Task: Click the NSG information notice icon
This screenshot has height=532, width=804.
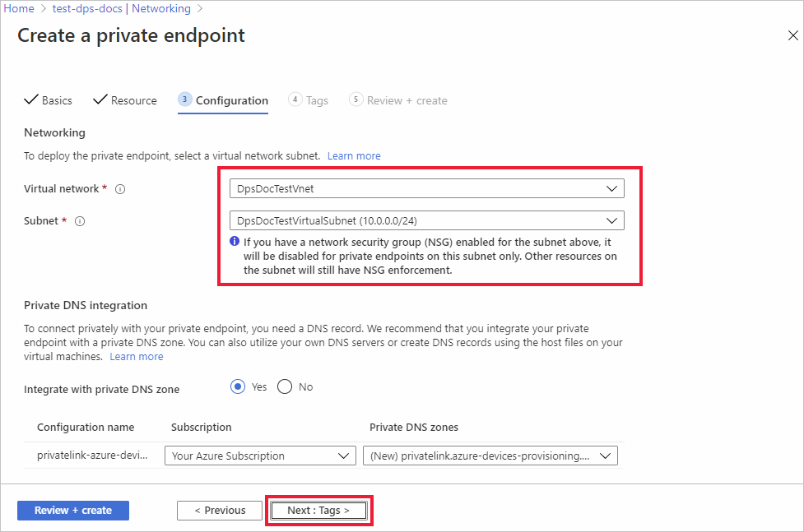Action: click(x=235, y=242)
